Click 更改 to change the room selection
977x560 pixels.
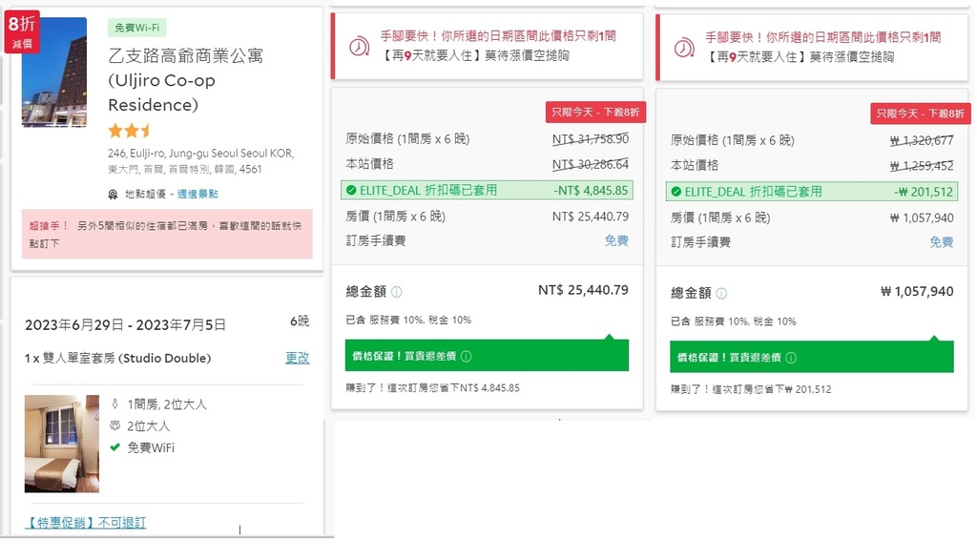pos(298,358)
